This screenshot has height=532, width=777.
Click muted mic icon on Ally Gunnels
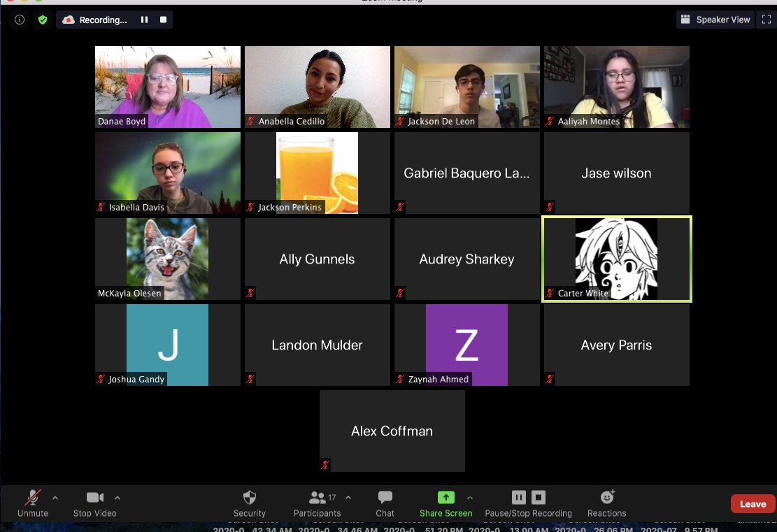tap(250, 293)
